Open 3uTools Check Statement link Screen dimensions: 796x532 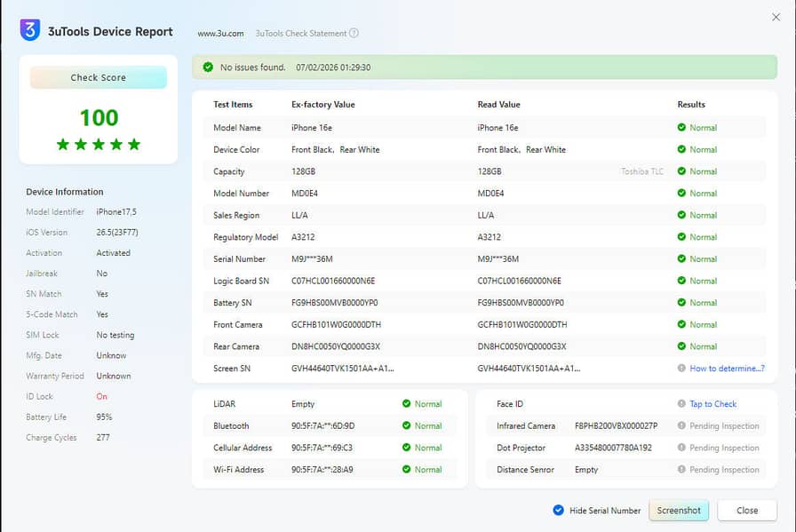coord(301,34)
